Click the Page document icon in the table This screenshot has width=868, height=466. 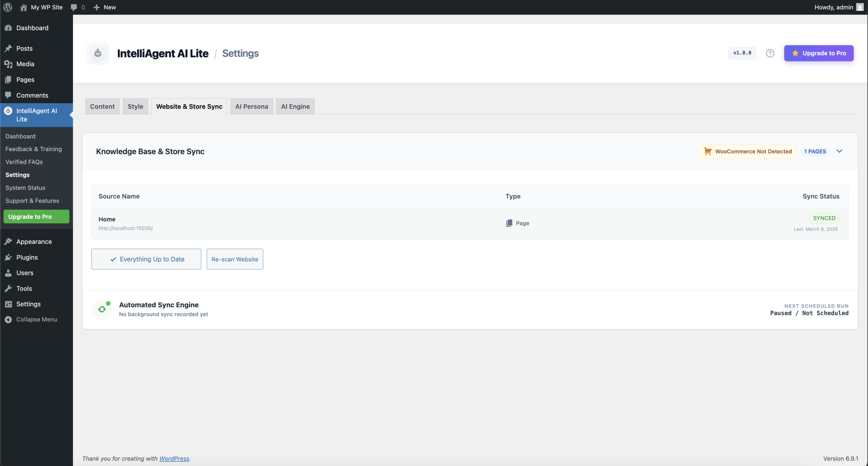coord(510,223)
